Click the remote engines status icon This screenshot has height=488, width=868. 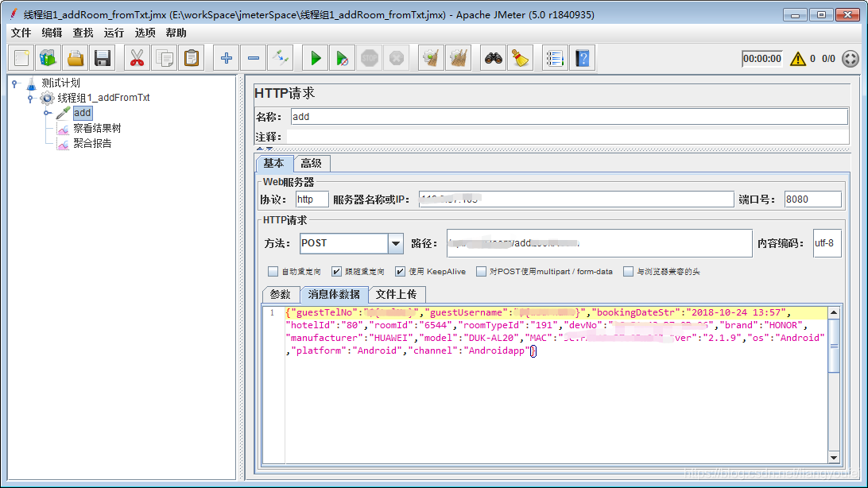point(851,59)
